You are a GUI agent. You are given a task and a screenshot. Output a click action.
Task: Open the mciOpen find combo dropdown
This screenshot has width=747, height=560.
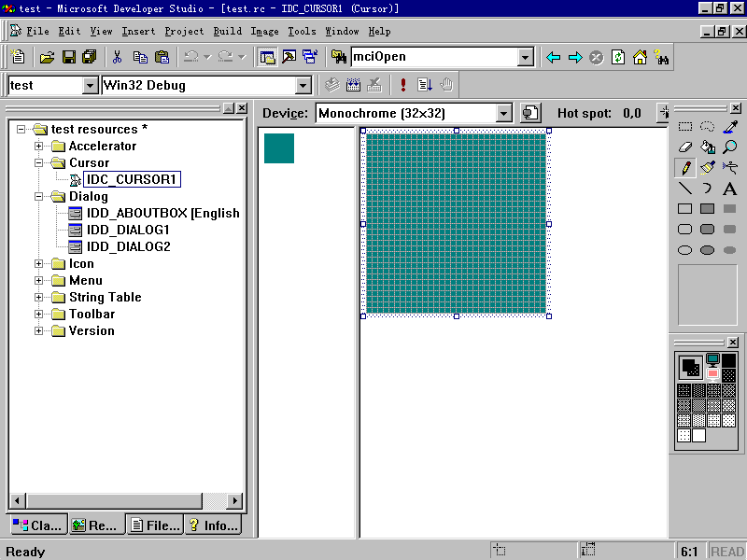(x=525, y=57)
